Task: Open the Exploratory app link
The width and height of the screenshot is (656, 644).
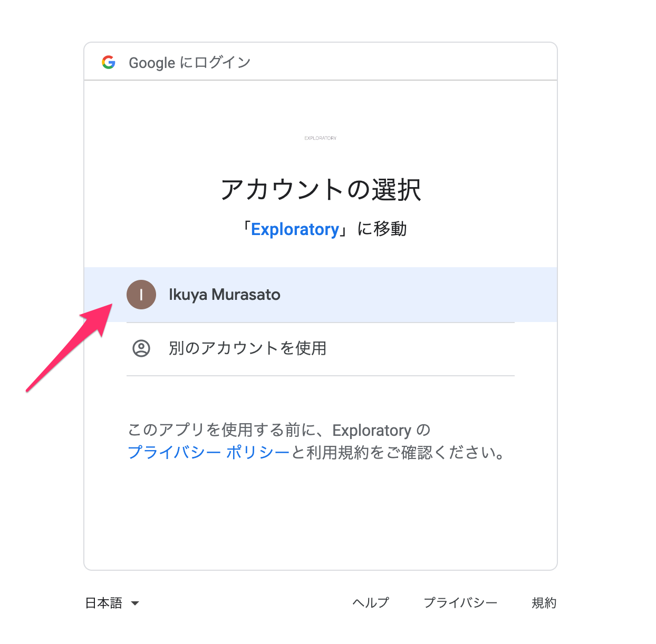Action: pos(295,229)
